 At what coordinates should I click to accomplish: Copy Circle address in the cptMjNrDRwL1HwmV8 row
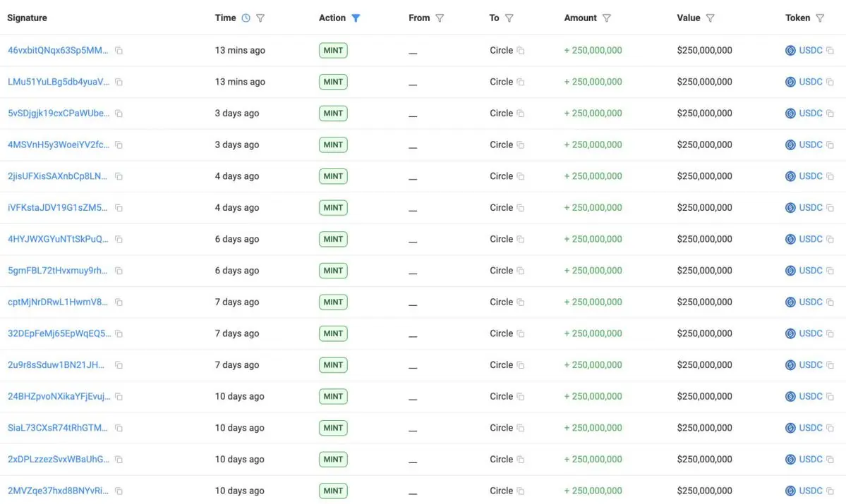521,302
